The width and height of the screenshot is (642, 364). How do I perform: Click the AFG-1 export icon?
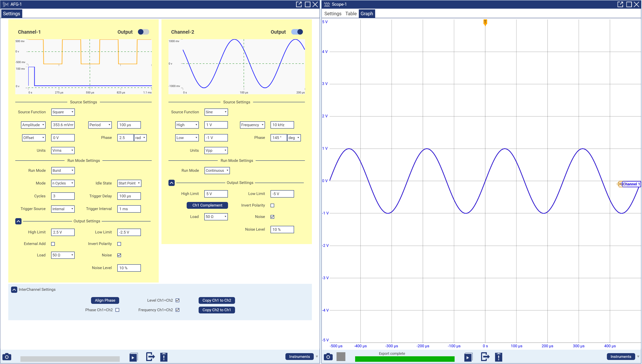150,357
